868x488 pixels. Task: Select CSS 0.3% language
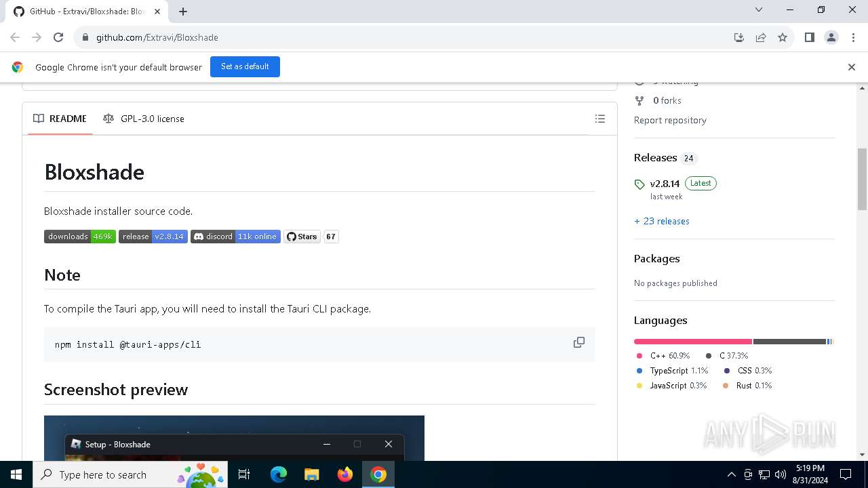pos(747,371)
